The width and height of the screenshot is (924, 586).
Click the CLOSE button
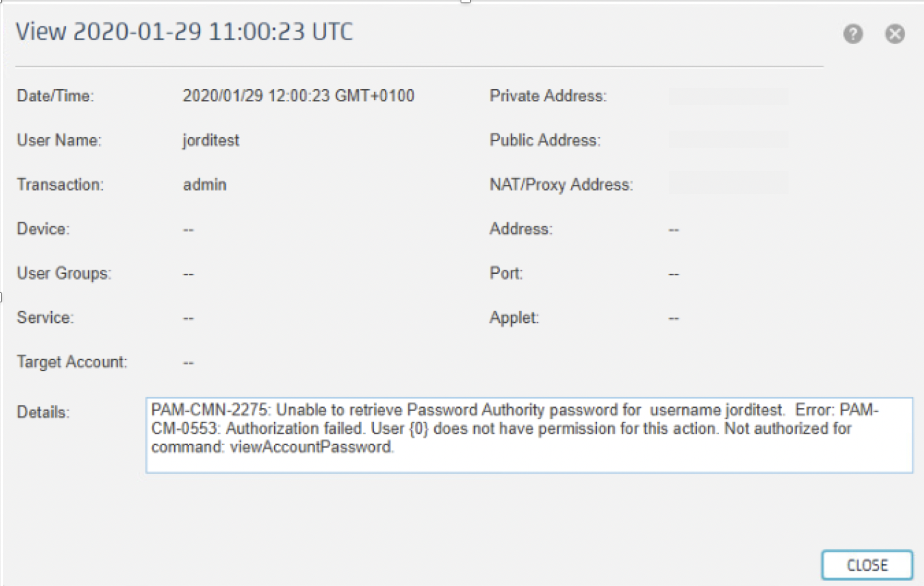click(x=867, y=565)
